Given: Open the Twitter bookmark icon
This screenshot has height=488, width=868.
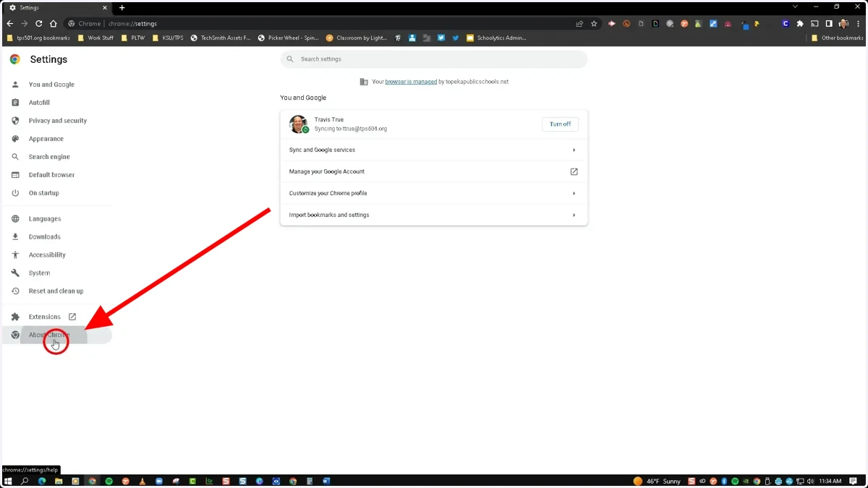Looking at the screenshot, I should pos(456,38).
